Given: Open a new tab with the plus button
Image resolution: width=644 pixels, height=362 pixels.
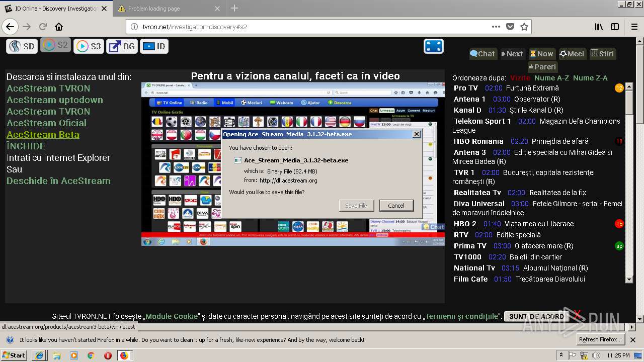Looking at the screenshot, I should click(234, 8).
